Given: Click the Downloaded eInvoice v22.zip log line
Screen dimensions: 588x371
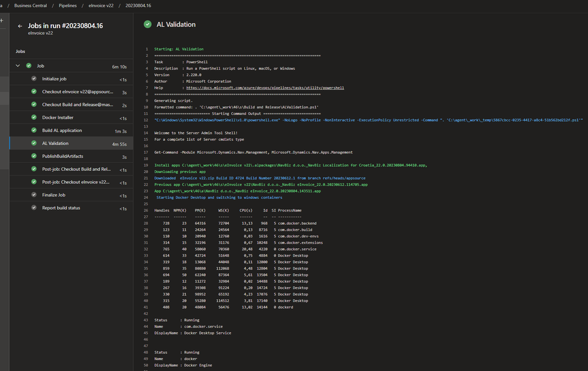Looking at the screenshot, I should [x=260, y=179].
